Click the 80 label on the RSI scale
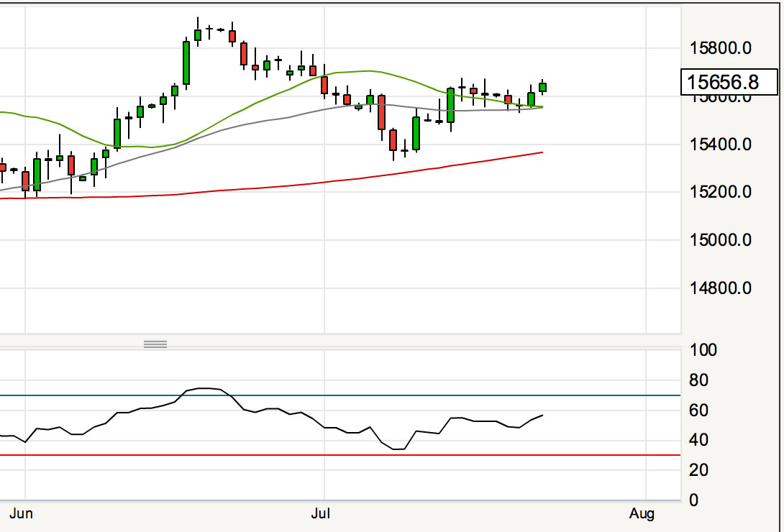This screenshot has width=784, height=532. [698, 380]
